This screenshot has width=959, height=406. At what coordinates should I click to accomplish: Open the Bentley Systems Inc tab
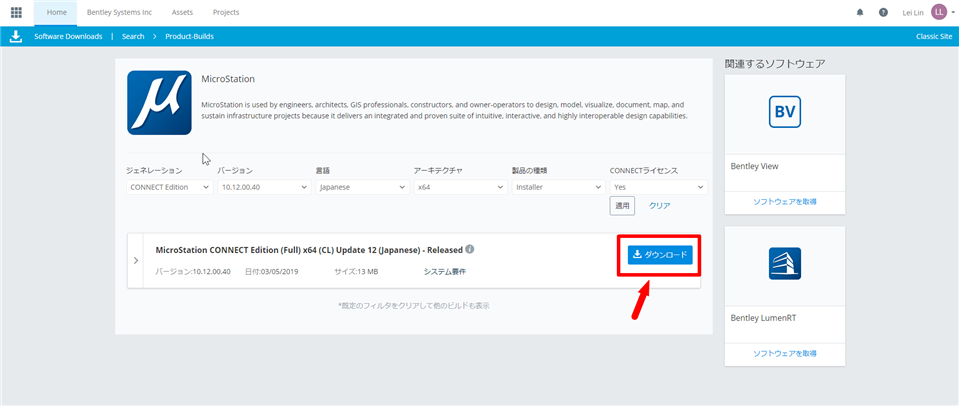119,12
